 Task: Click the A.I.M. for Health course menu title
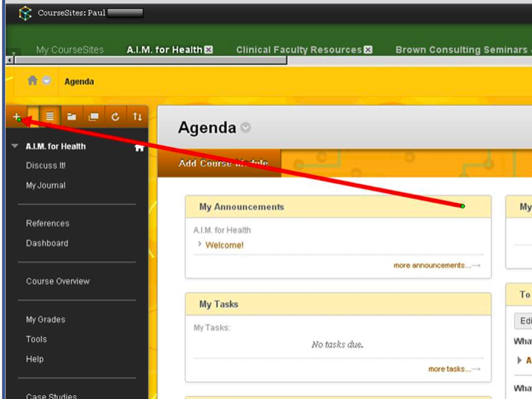point(55,146)
